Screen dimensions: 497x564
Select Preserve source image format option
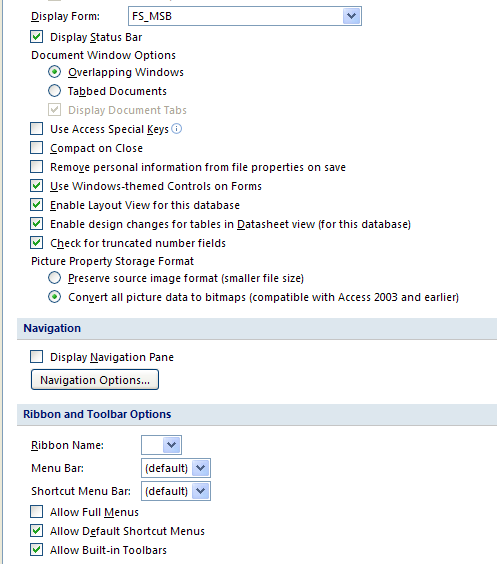[x=54, y=278]
